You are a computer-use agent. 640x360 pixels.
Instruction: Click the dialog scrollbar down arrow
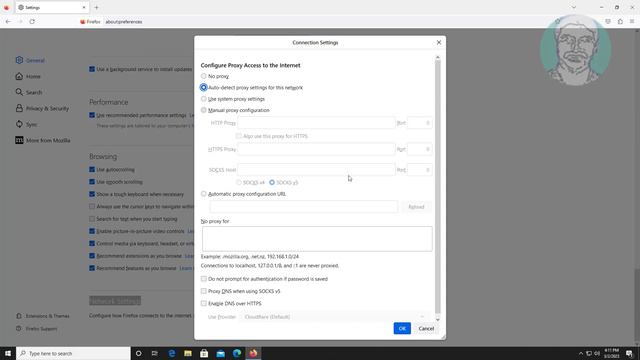[438, 320]
